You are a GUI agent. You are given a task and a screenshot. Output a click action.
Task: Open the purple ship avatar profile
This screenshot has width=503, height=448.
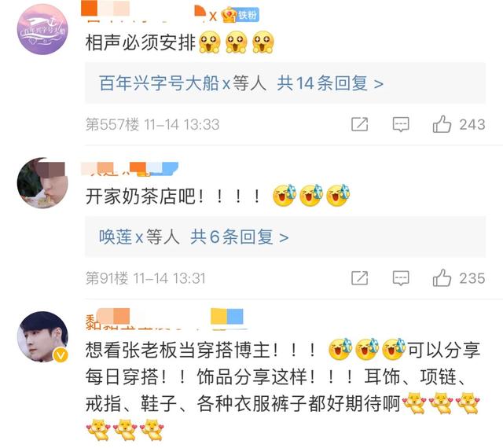[x=42, y=29]
